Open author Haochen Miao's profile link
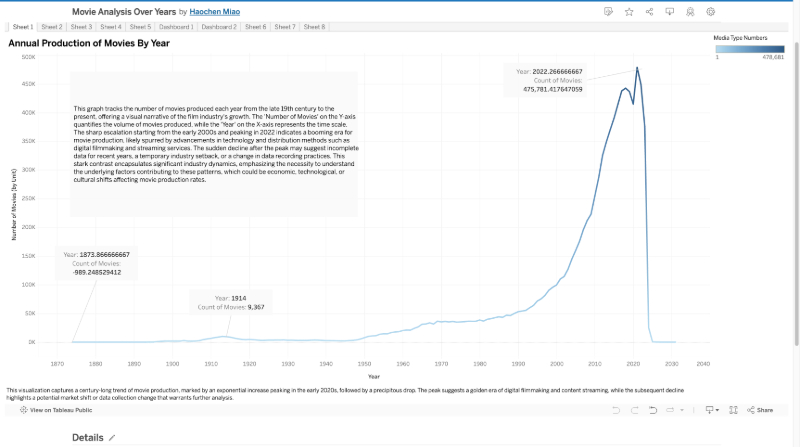The width and height of the screenshot is (800, 447). click(214, 11)
